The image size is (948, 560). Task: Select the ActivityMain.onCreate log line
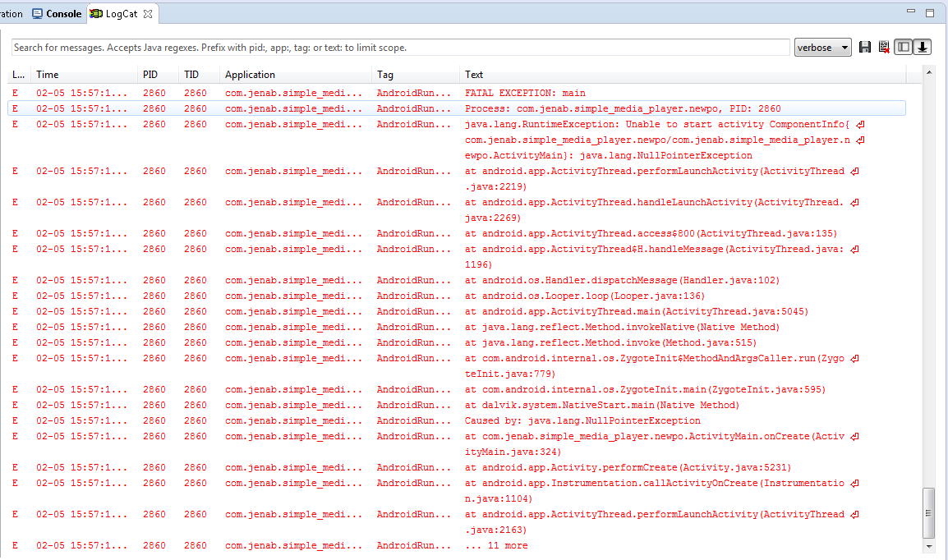(x=457, y=444)
